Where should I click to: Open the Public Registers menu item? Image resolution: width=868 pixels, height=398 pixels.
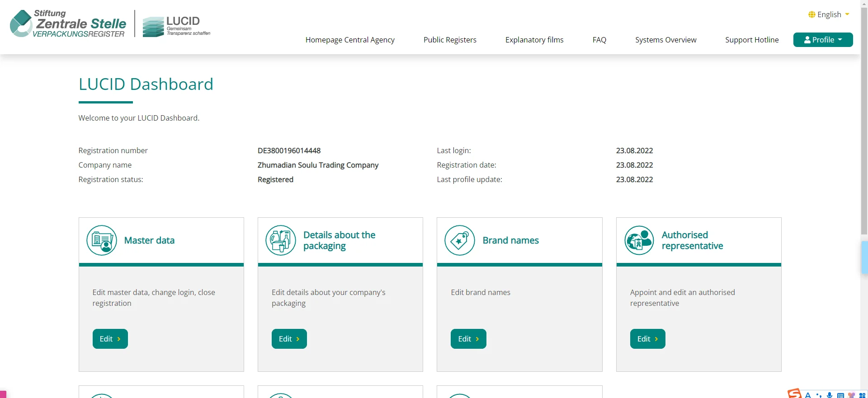450,40
